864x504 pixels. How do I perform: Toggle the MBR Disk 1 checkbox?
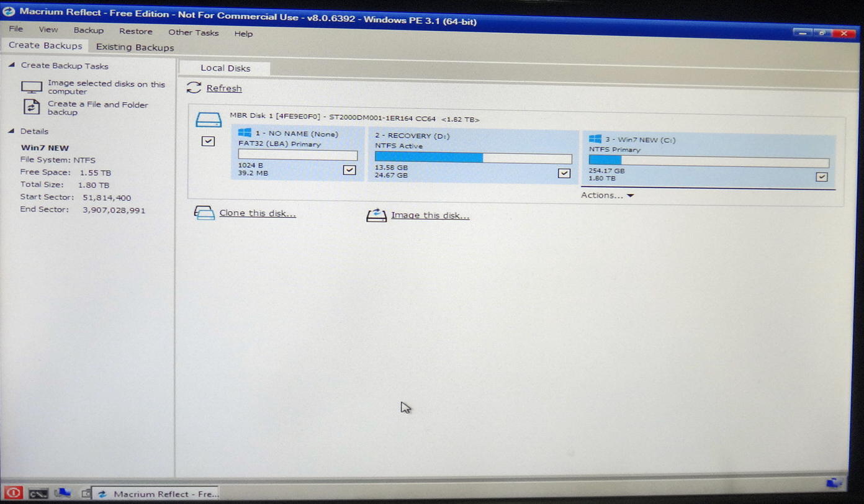point(208,141)
